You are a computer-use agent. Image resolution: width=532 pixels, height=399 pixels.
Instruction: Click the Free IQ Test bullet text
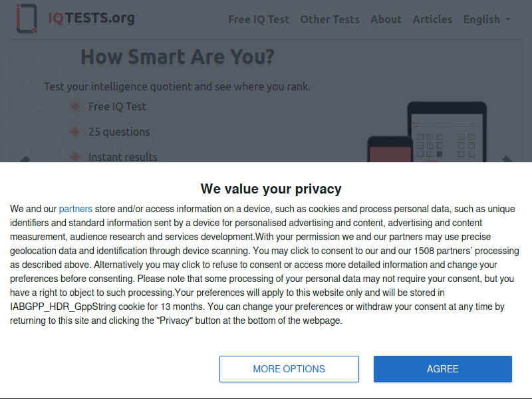(117, 106)
